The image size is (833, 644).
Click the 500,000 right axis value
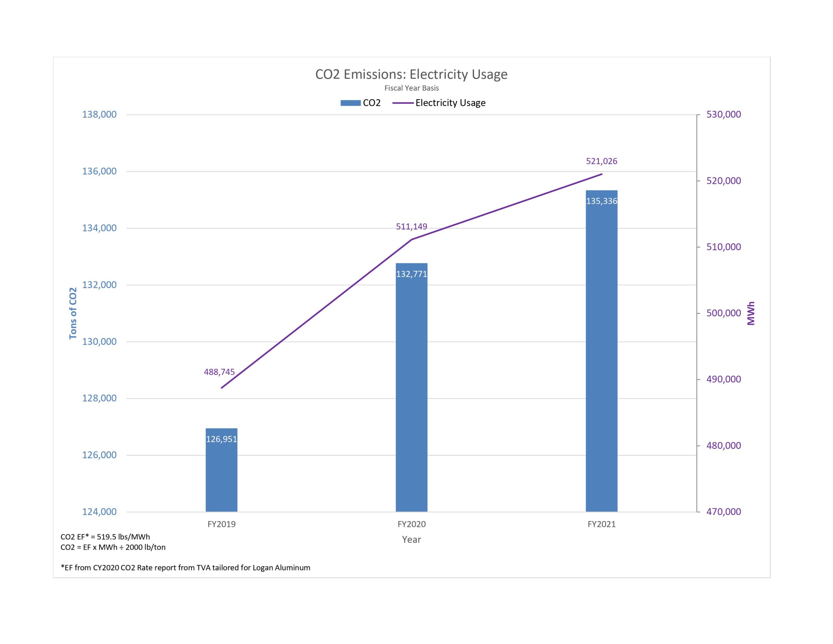coord(724,313)
